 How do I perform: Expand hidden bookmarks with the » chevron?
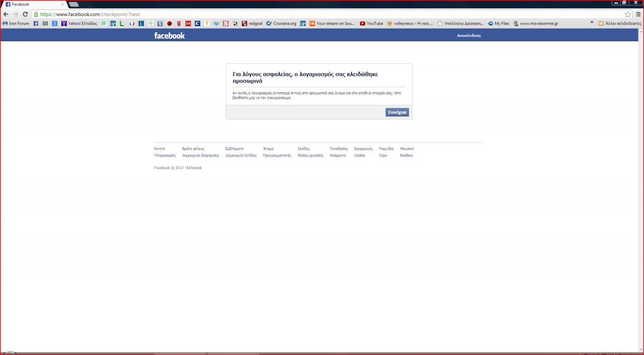point(592,23)
